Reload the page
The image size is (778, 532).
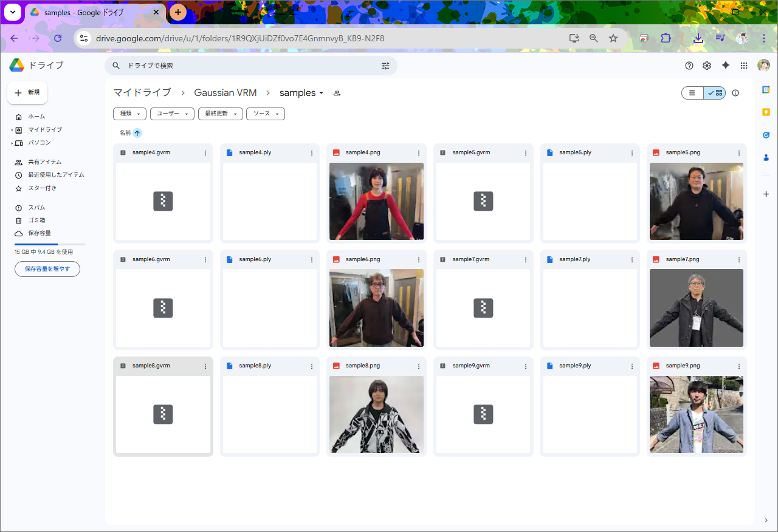[58, 38]
